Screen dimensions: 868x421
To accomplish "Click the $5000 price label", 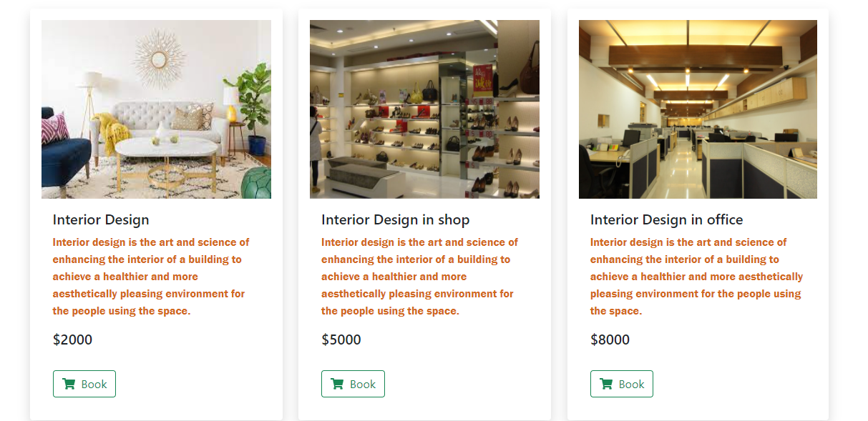I will [x=341, y=340].
